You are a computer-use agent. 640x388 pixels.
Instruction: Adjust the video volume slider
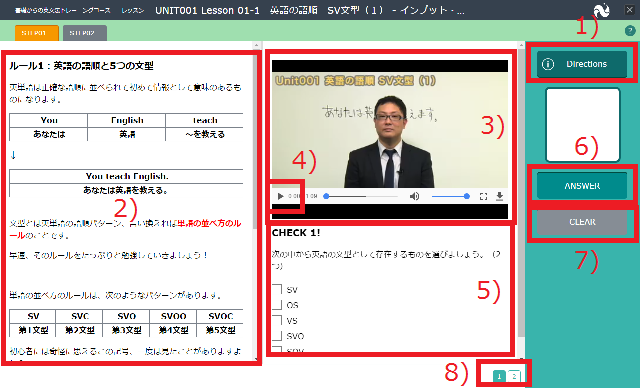coord(449,196)
